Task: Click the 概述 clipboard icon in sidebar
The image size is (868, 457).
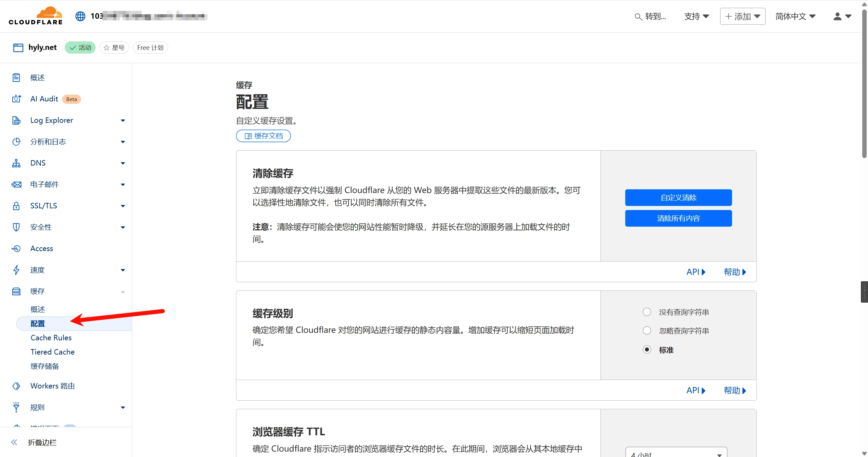Action: click(x=16, y=78)
